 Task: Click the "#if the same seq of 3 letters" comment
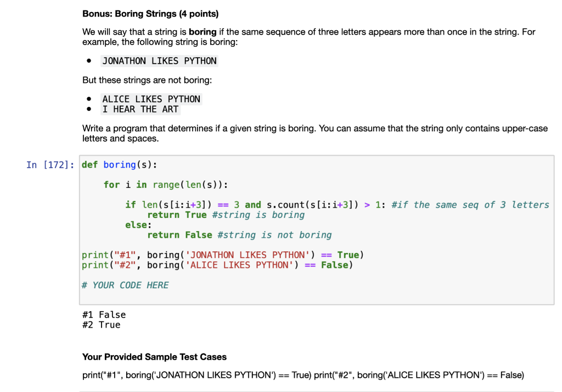point(470,205)
